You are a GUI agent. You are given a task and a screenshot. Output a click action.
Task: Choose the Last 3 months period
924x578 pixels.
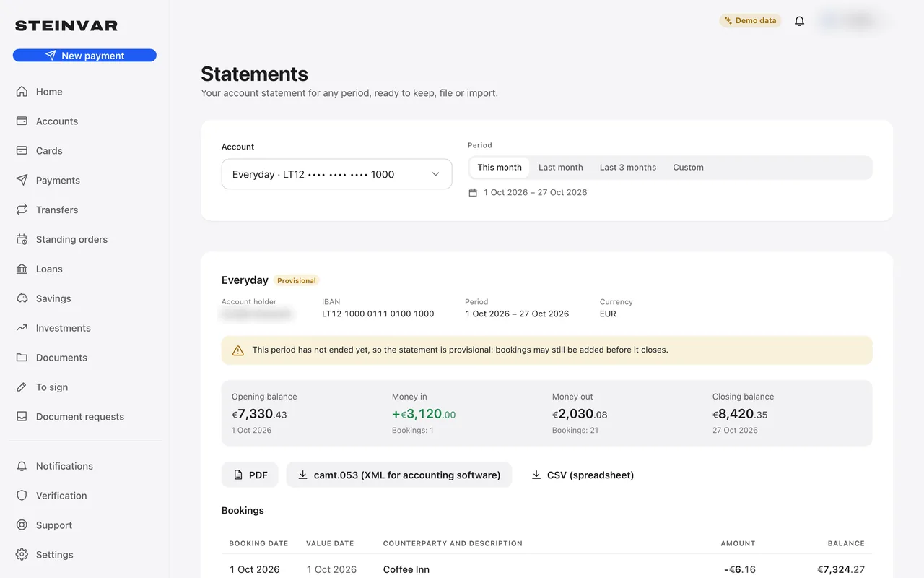point(628,168)
